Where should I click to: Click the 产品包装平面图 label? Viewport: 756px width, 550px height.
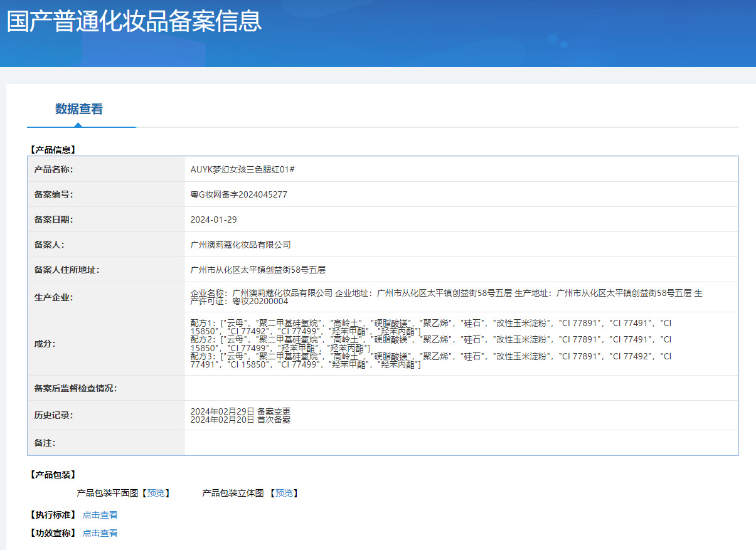[107, 493]
